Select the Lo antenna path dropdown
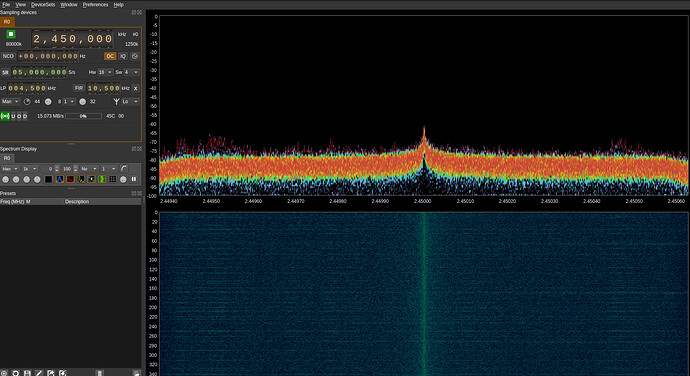The image size is (690, 376). point(130,102)
